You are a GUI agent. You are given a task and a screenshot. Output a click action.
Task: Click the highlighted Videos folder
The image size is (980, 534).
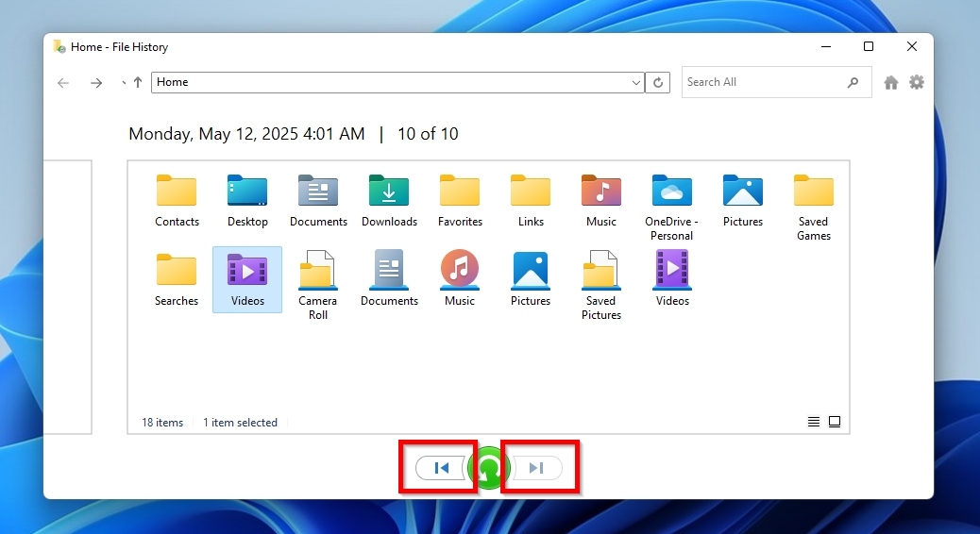(247, 280)
